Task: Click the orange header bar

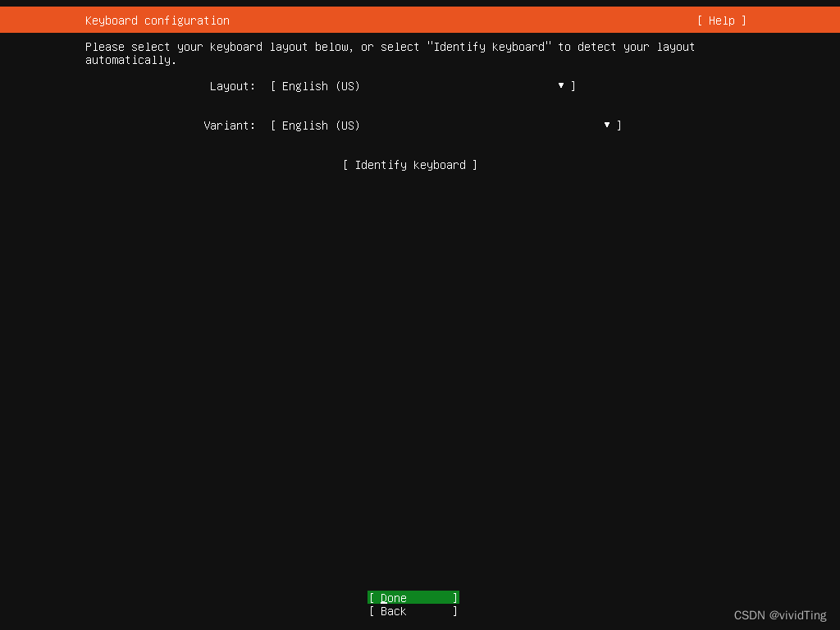Action: [x=420, y=20]
